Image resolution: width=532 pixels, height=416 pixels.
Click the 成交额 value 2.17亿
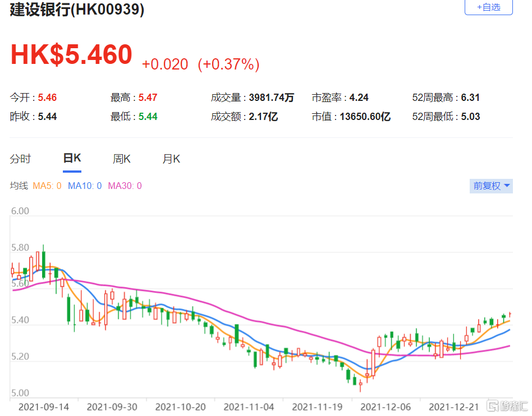coord(263,117)
